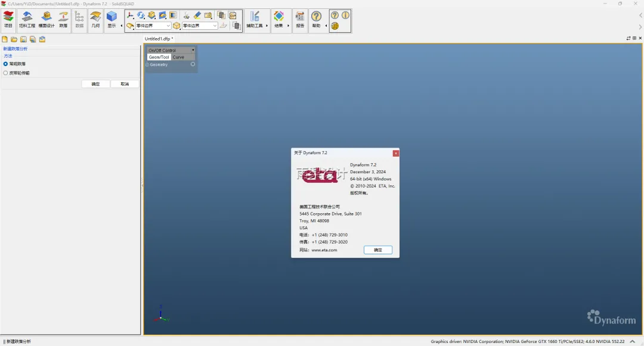Click the info about icon
The image size is (644, 346).
point(345,15)
